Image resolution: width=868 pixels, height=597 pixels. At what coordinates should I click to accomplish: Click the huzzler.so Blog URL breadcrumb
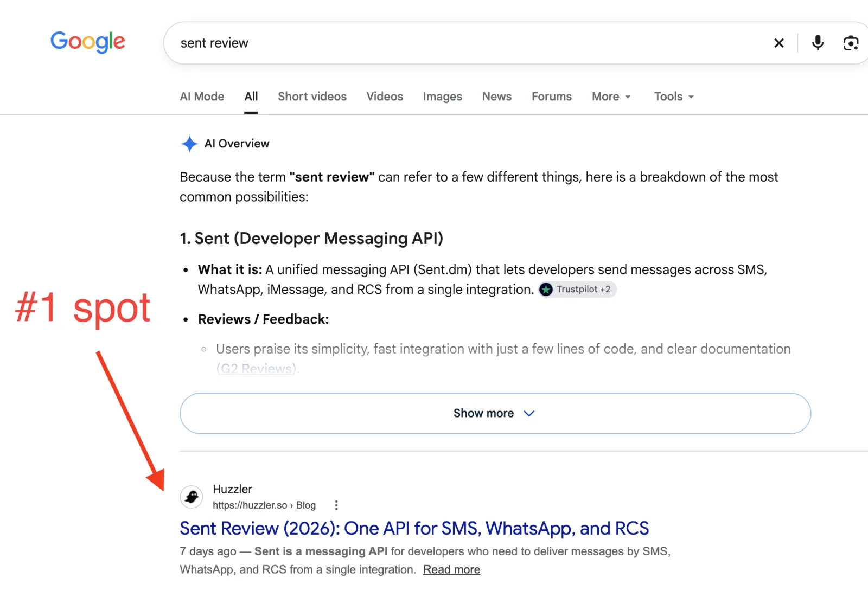coord(264,505)
